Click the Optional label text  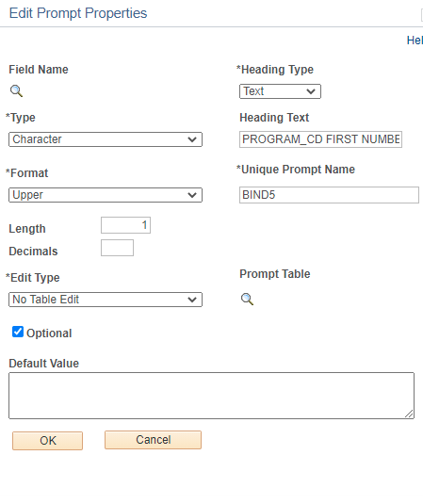(49, 333)
